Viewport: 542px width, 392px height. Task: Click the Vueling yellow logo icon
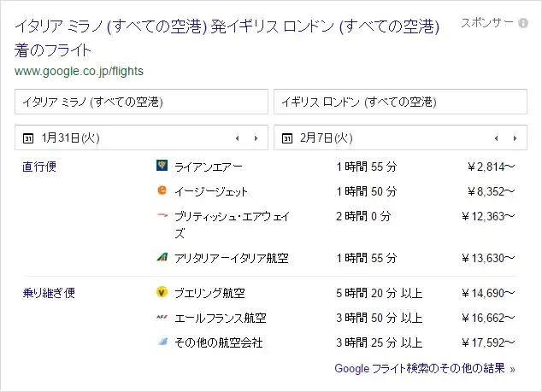point(162,292)
